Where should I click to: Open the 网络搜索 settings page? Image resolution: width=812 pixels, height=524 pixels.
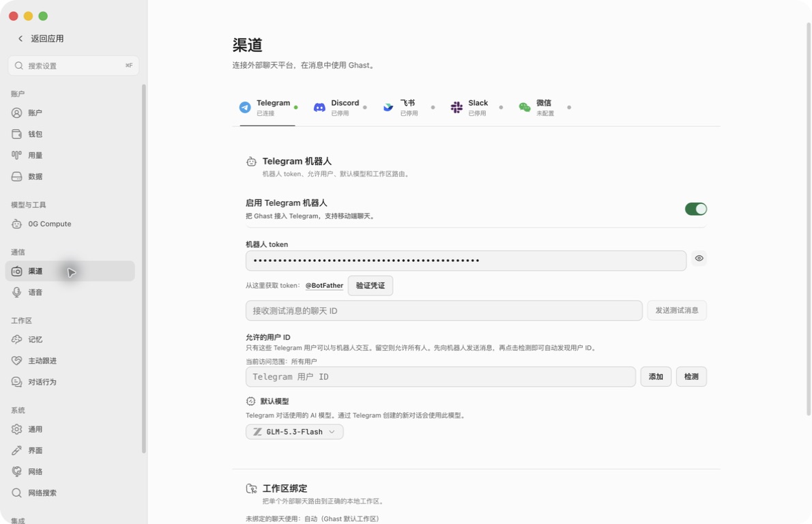point(70,493)
